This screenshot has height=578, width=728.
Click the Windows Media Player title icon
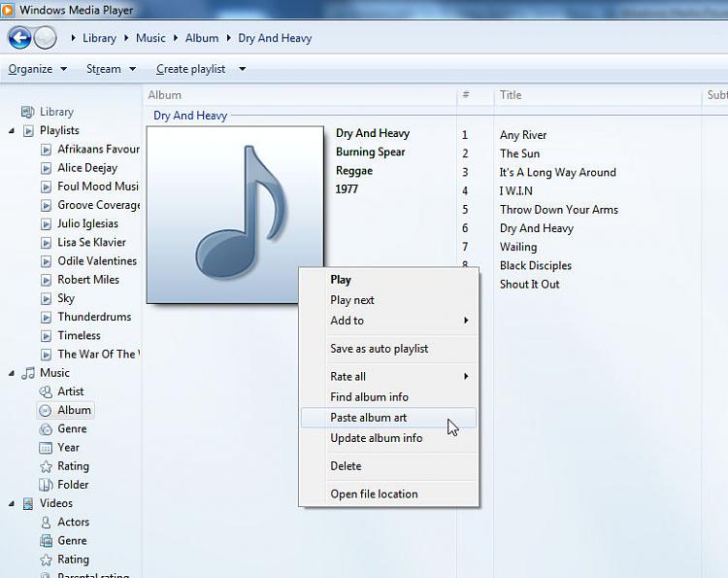click(x=7, y=10)
